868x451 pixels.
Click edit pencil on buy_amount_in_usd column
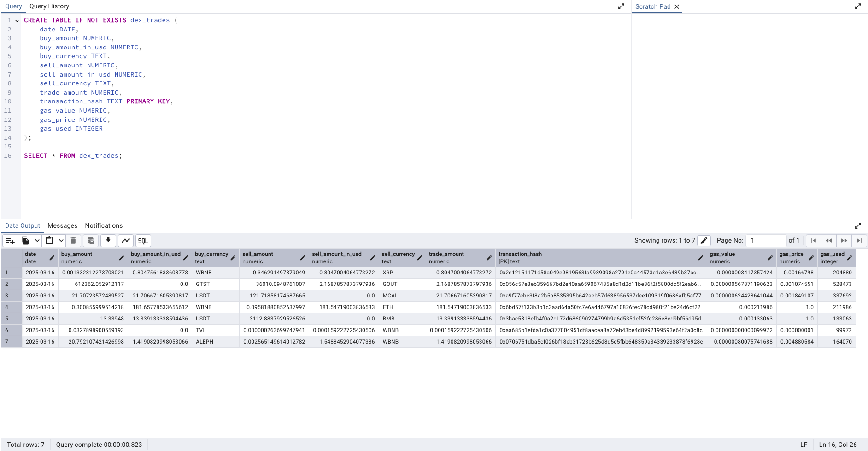pos(186,258)
